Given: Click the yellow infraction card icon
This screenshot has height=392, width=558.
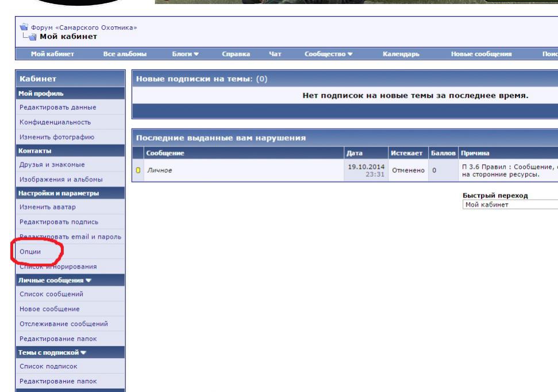Looking at the screenshot, I should click(x=138, y=170).
